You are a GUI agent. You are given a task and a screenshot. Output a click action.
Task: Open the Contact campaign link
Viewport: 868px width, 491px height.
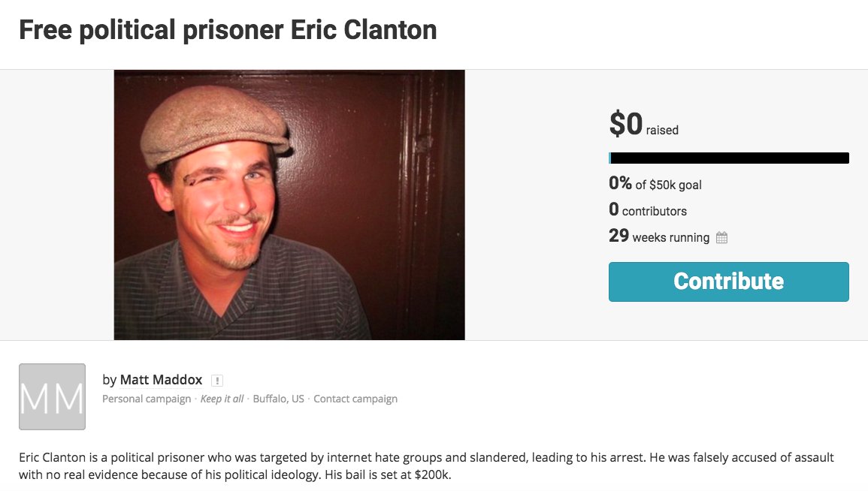[x=355, y=399]
